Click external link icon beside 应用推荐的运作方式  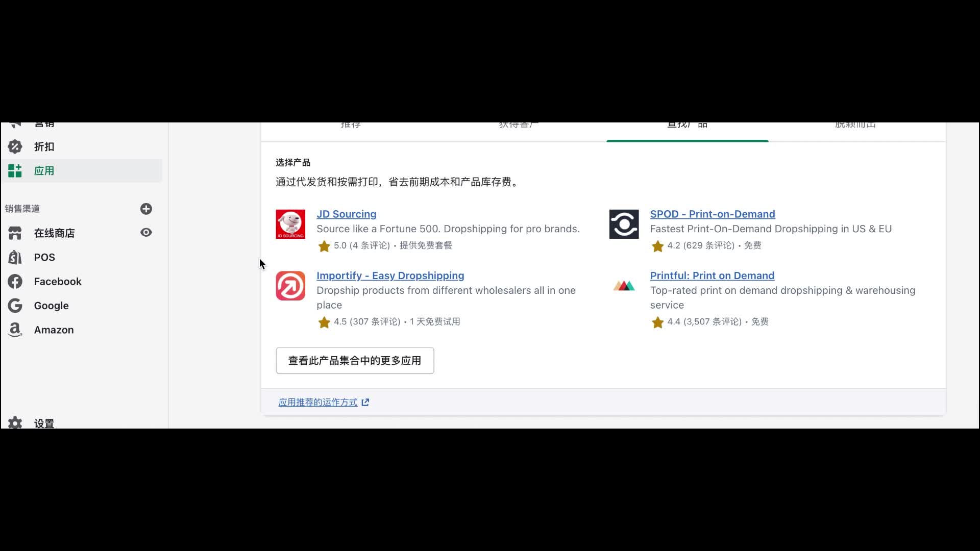365,403
